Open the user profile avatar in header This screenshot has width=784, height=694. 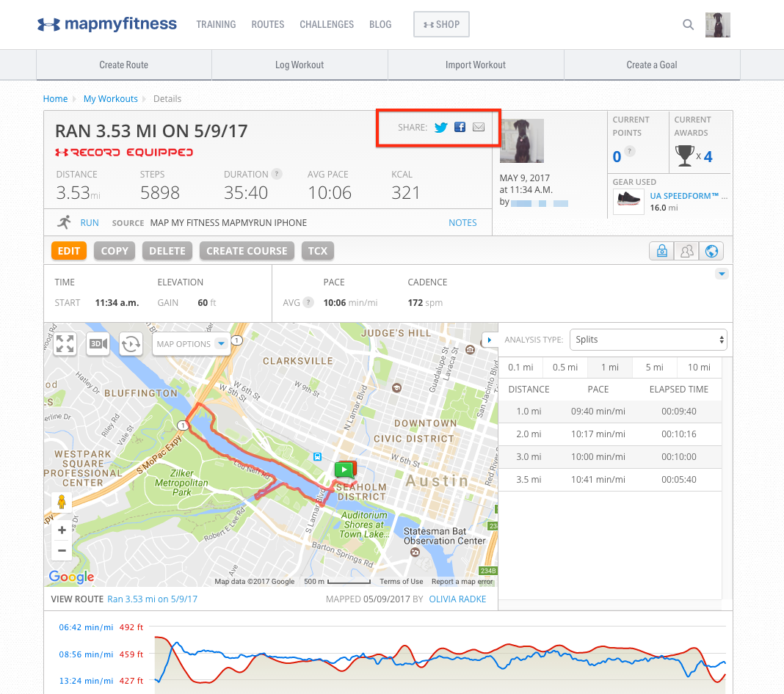coord(717,24)
